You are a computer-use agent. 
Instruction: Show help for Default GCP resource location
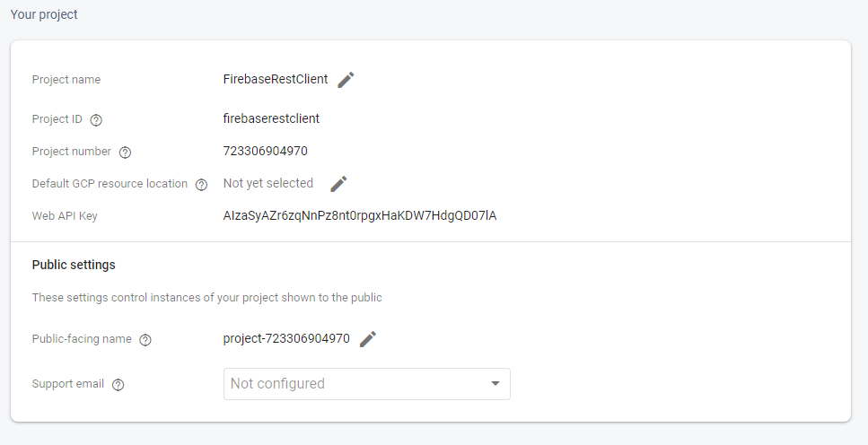pyautogui.click(x=201, y=185)
